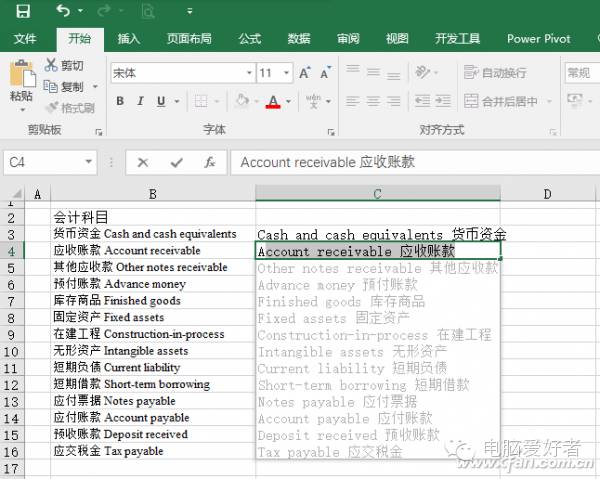Open the Quick Access Toolbar customize menu

[189, 11]
